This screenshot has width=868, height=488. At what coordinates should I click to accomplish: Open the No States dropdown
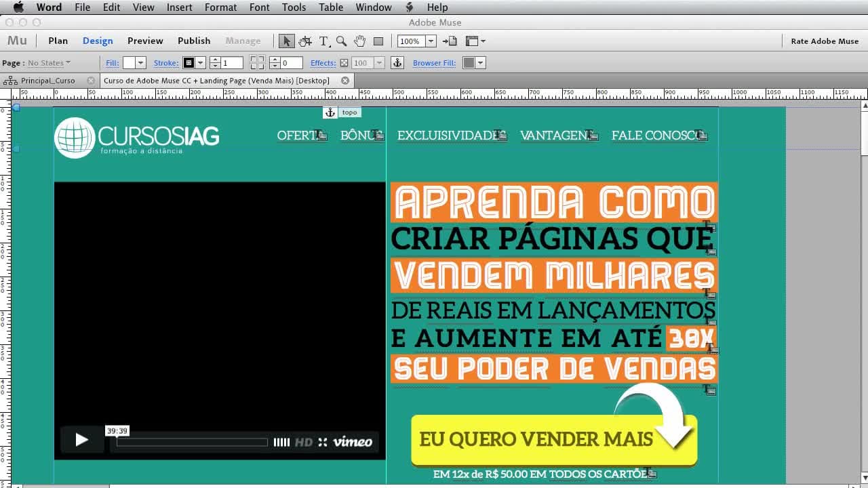point(50,63)
